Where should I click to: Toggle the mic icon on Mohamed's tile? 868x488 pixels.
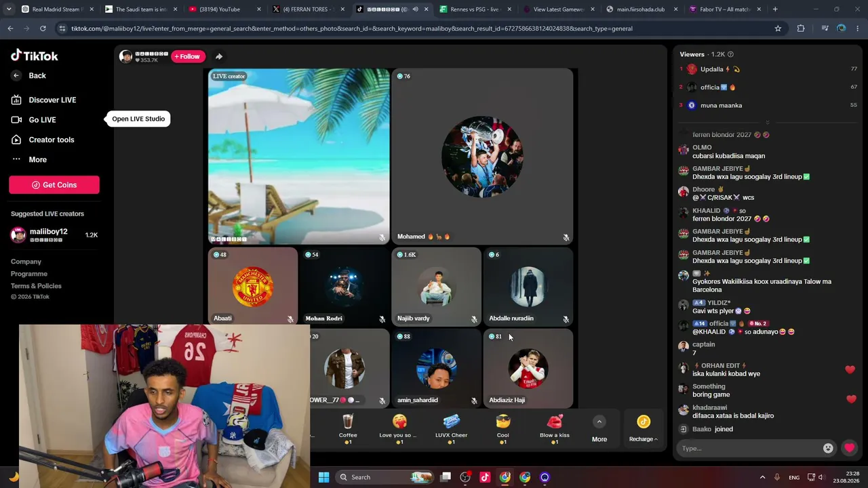coord(566,237)
